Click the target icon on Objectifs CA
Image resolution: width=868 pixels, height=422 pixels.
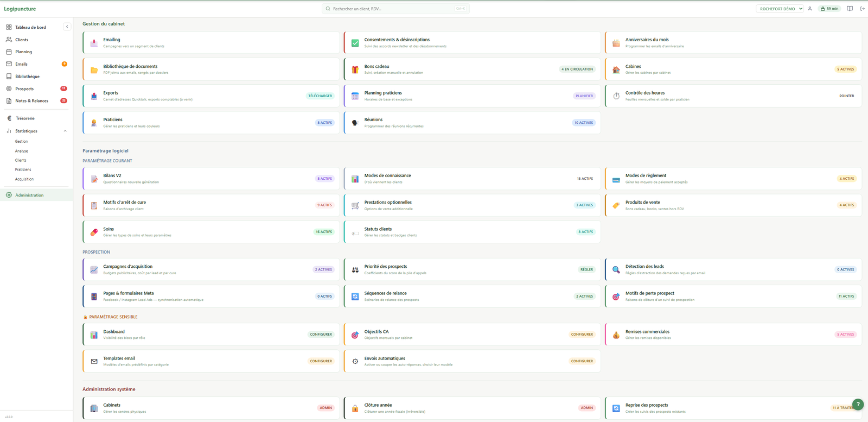(355, 335)
